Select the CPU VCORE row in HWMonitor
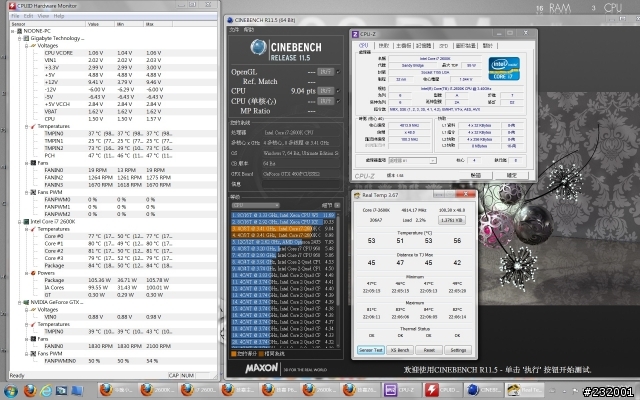Viewport: 640px width, 400px height. [x=113, y=53]
